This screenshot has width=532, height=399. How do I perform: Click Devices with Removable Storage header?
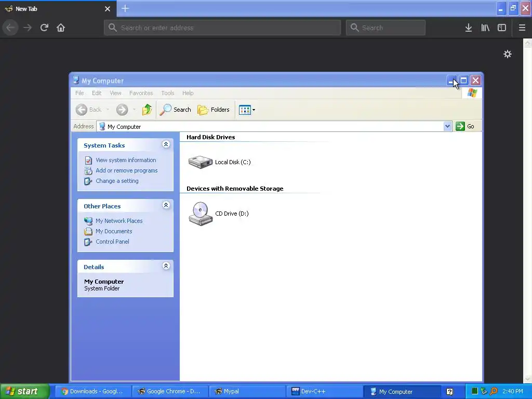tap(235, 189)
